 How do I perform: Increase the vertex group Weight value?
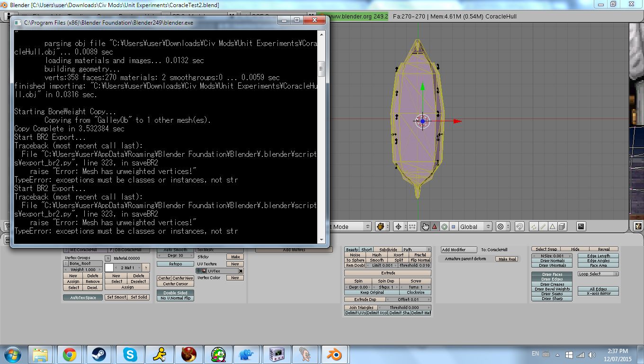point(100,269)
